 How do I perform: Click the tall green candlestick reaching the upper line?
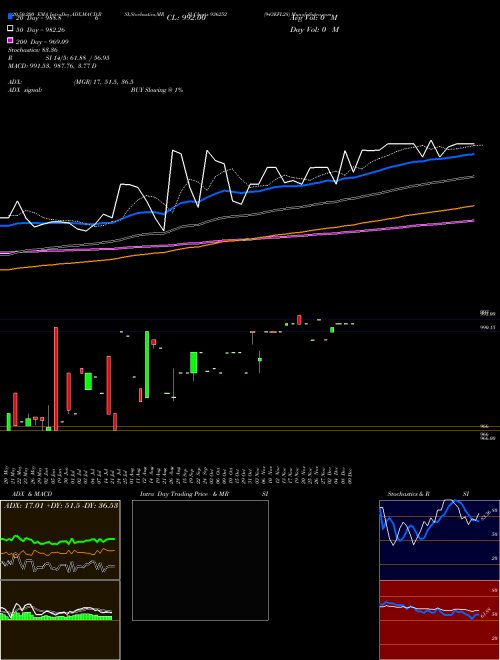[147, 364]
